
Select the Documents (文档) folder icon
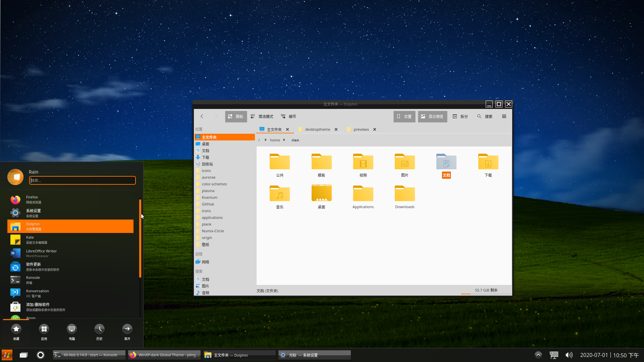point(446,162)
